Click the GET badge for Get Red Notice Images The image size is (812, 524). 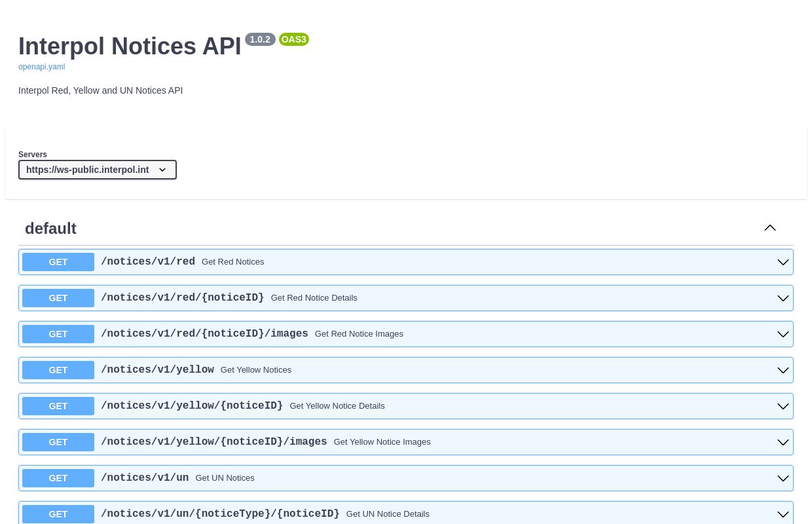58,334
